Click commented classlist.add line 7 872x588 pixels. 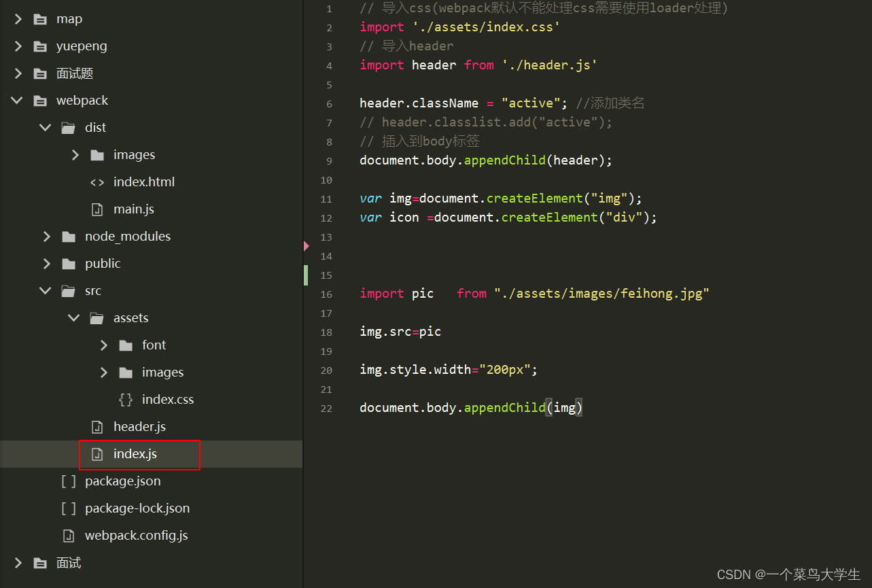pyautogui.click(x=486, y=122)
